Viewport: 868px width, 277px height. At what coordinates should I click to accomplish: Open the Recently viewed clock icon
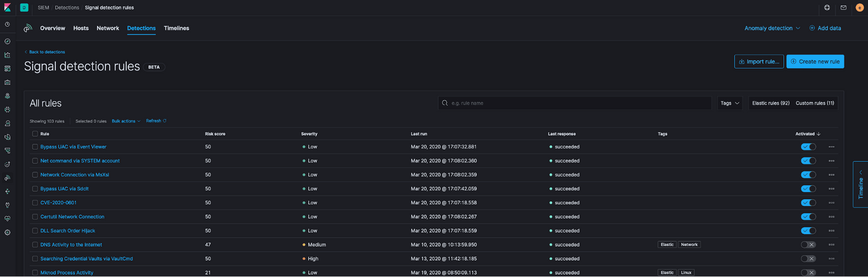7,25
